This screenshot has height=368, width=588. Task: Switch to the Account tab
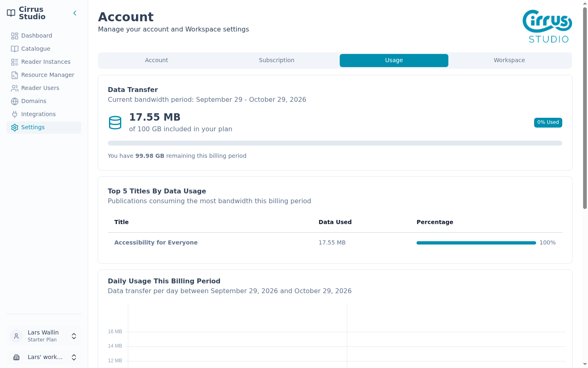156,61
